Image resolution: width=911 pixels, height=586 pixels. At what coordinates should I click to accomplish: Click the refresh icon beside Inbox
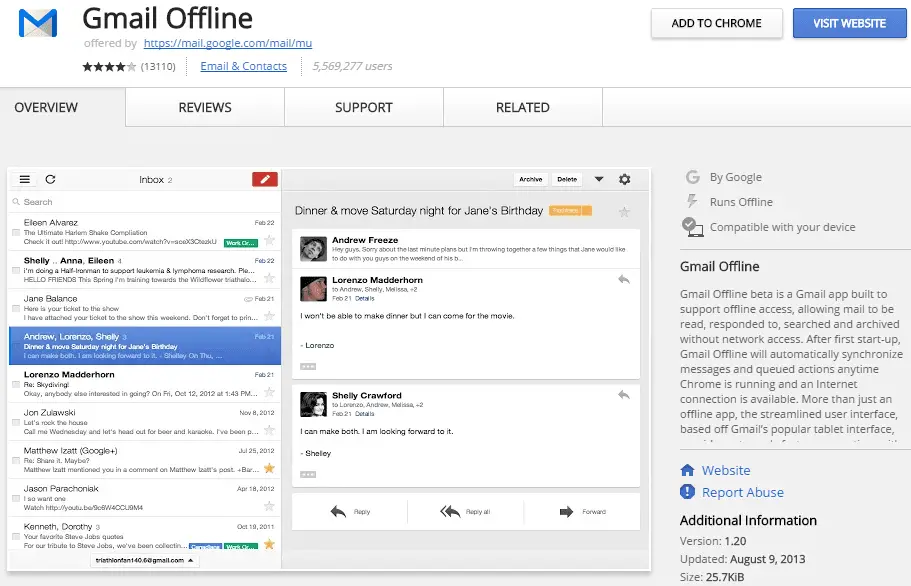coord(51,179)
